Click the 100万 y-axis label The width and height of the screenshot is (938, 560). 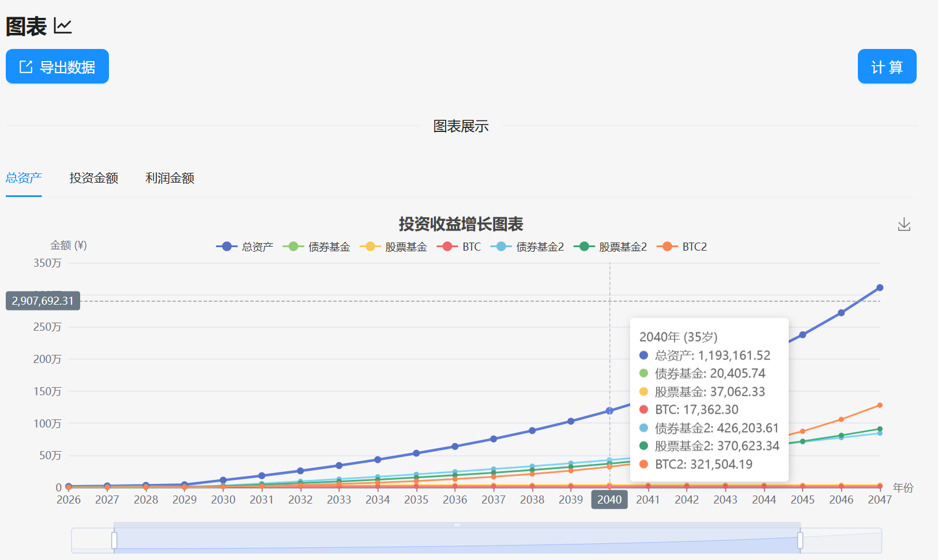pyautogui.click(x=47, y=423)
